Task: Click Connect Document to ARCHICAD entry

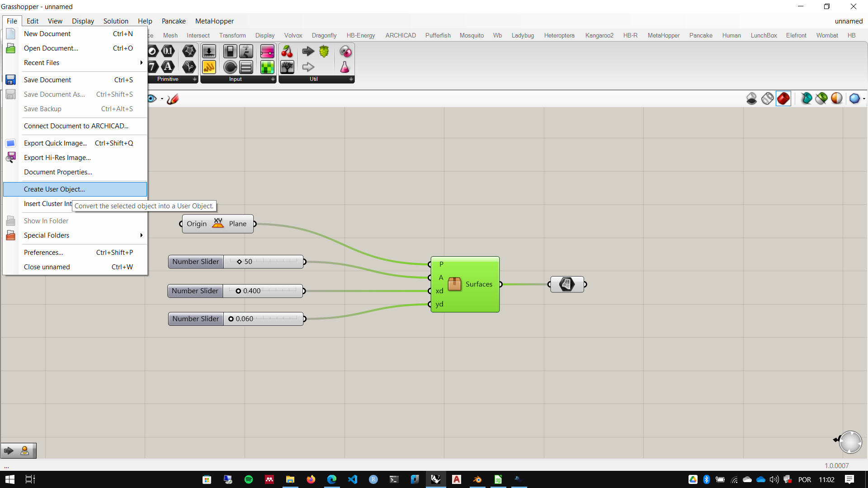Action: (75, 126)
